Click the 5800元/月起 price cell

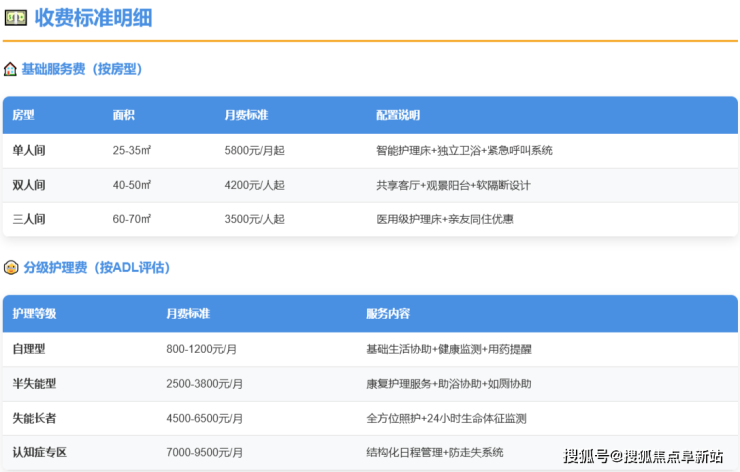point(254,150)
